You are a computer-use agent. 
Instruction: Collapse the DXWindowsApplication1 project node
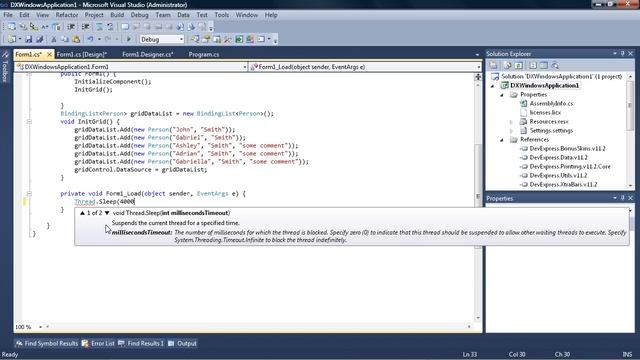tap(493, 86)
